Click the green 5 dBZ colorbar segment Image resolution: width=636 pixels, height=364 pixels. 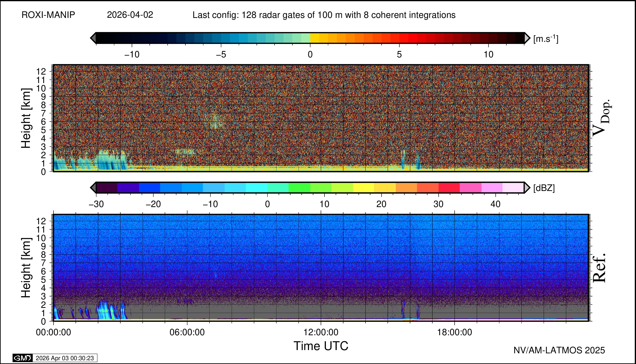[299, 188]
